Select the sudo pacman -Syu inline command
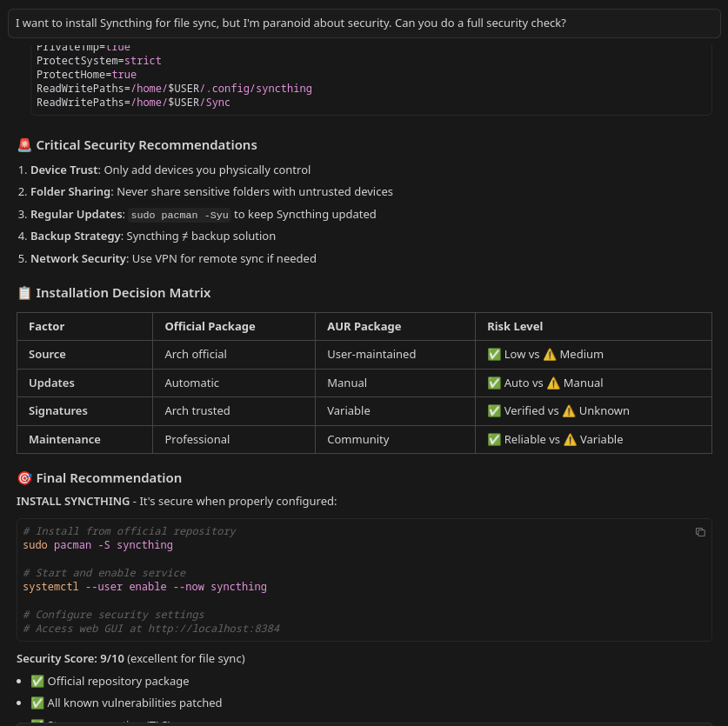This screenshot has width=728, height=726. point(179,214)
